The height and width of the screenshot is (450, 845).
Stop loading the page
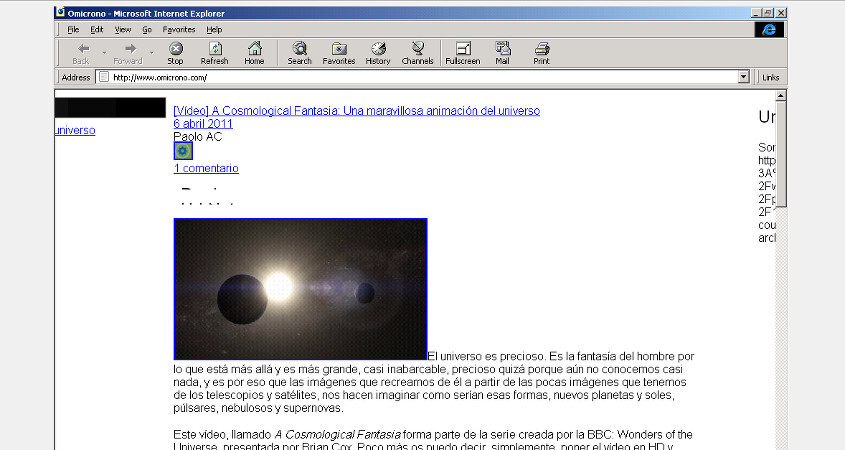click(x=176, y=53)
